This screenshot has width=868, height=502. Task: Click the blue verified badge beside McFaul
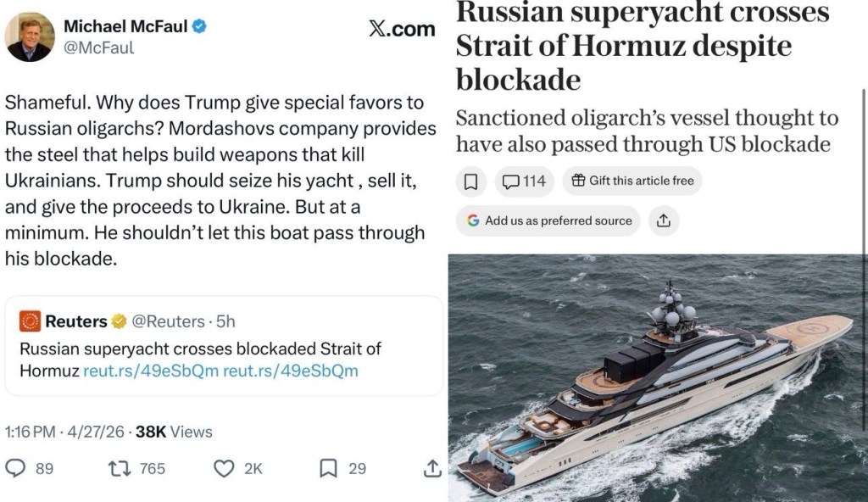point(200,26)
